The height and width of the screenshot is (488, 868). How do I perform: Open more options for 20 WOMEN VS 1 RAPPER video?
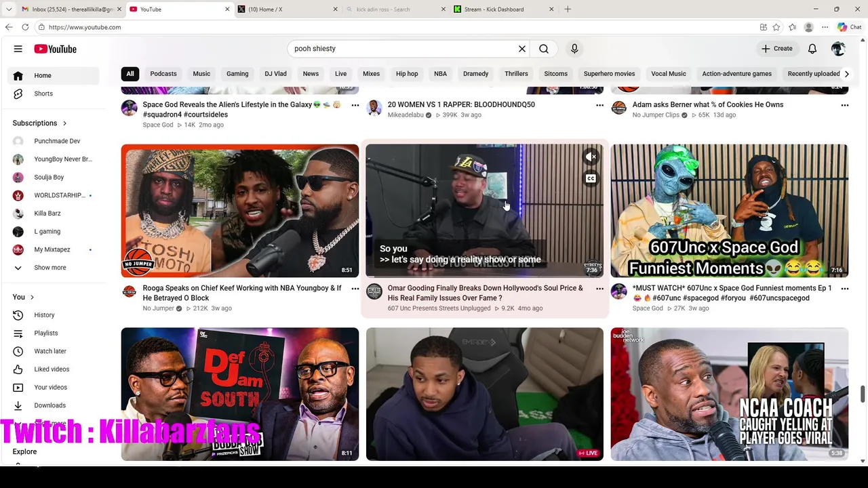(599, 105)
